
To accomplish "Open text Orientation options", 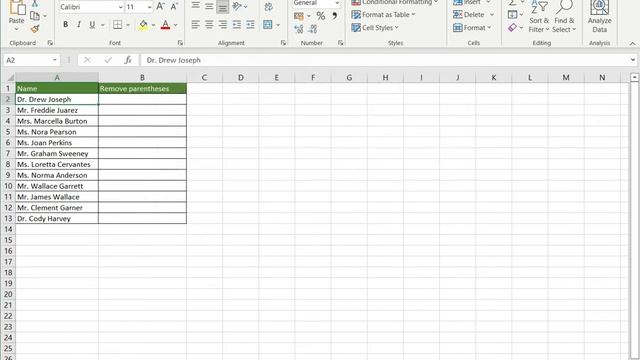I will [239, 6].
